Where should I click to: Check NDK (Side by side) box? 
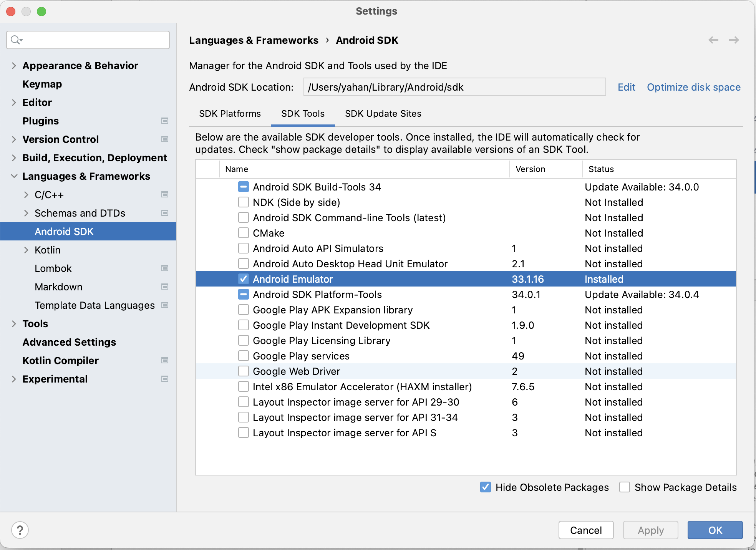[x=243, y=202]
